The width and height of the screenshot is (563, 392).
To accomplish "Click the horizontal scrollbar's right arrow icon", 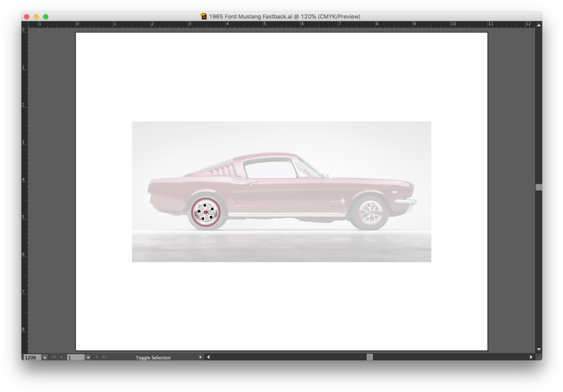I will (531, 357).
